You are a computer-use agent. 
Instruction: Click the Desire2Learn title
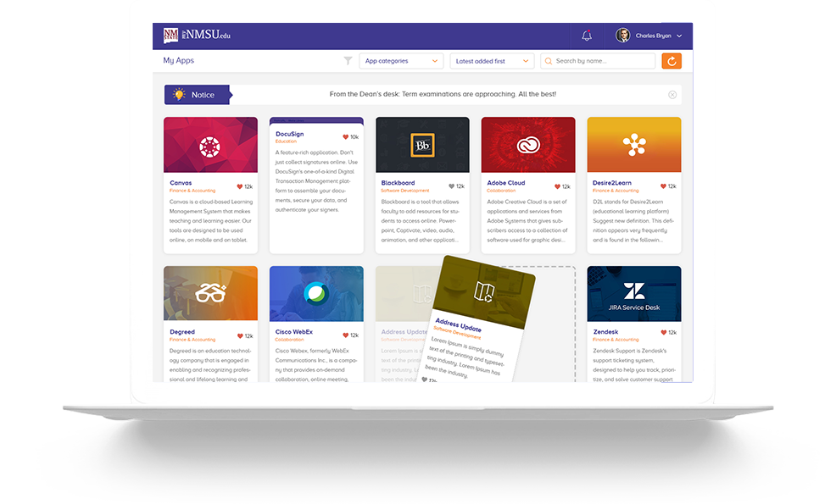[612, 183]
